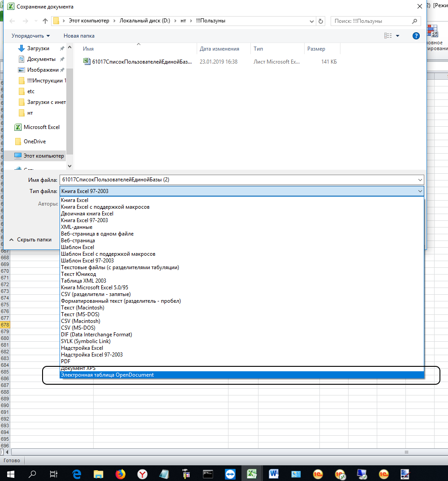Click the change view layout icon

tap(388, 36)
